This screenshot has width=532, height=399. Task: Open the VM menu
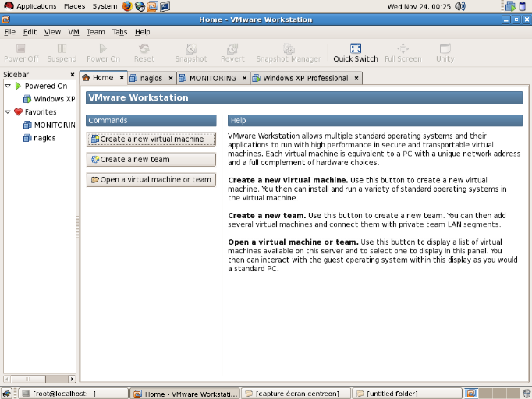(73, 32)
